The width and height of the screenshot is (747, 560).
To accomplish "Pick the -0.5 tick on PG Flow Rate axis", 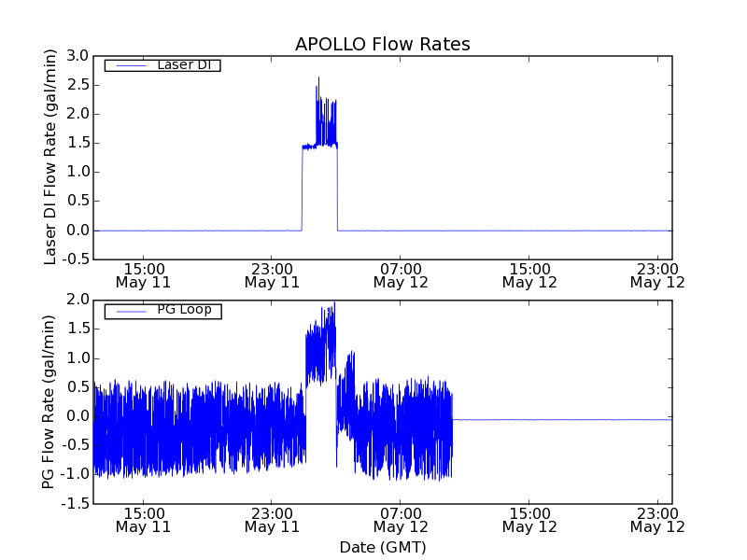I will (x=76, y=446).
